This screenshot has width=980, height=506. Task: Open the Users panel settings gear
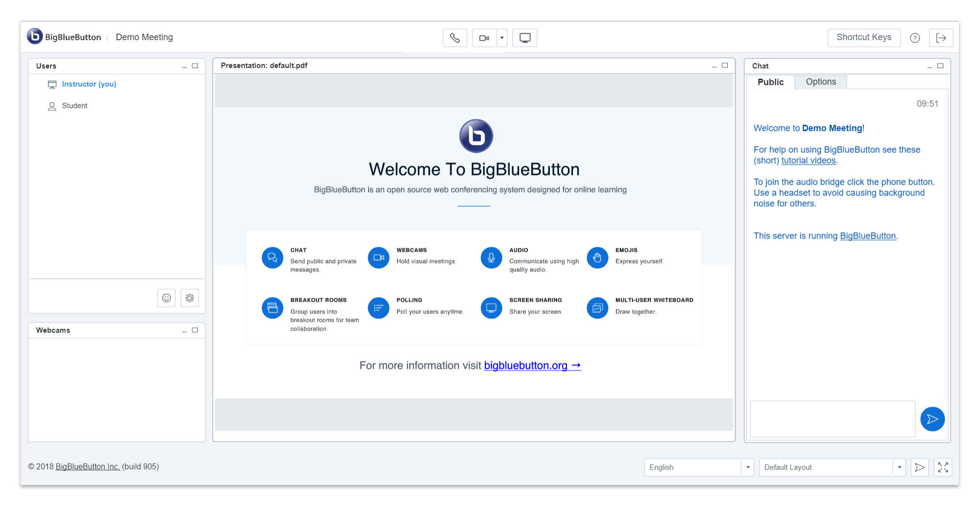pyautogui.click(x=190, y=298)
